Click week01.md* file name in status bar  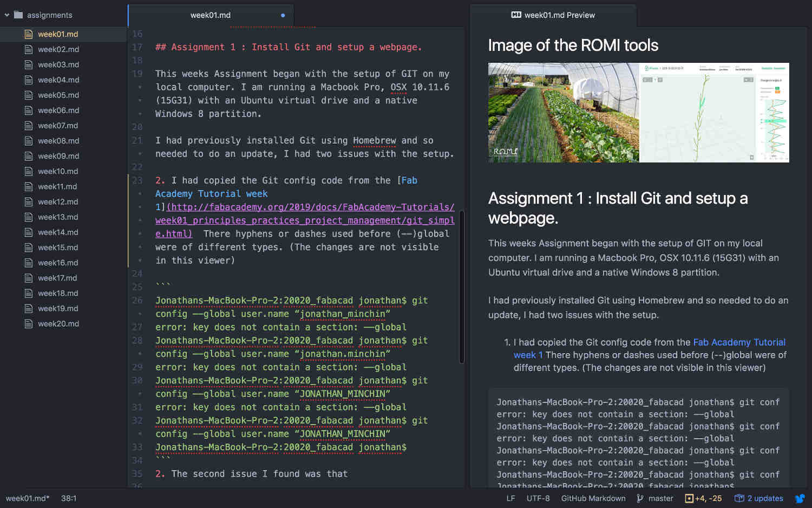pyautogui.click(x=28, y=498)
